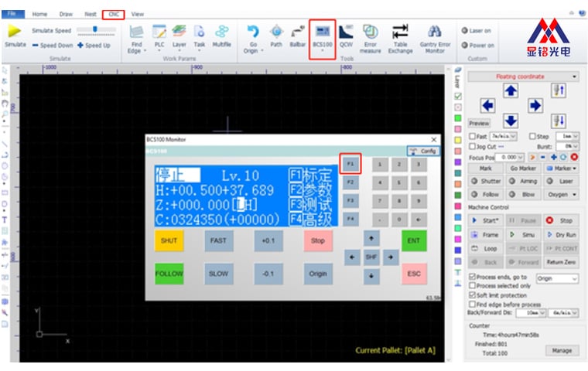Open the QCW tool
This screenshot has height=371, width=588.
tap(346, 36)
